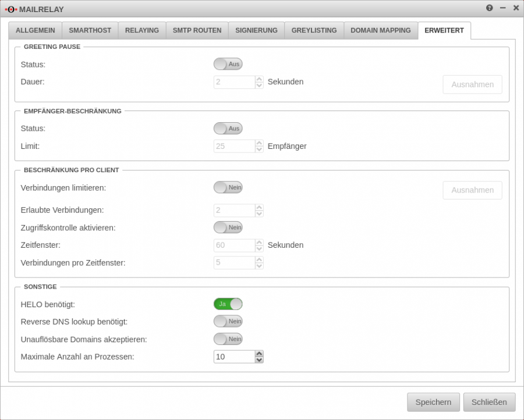
Task: Increase Maximale Anzahl an Prozessen with up arrow
Action: click(x=259, y=353)
